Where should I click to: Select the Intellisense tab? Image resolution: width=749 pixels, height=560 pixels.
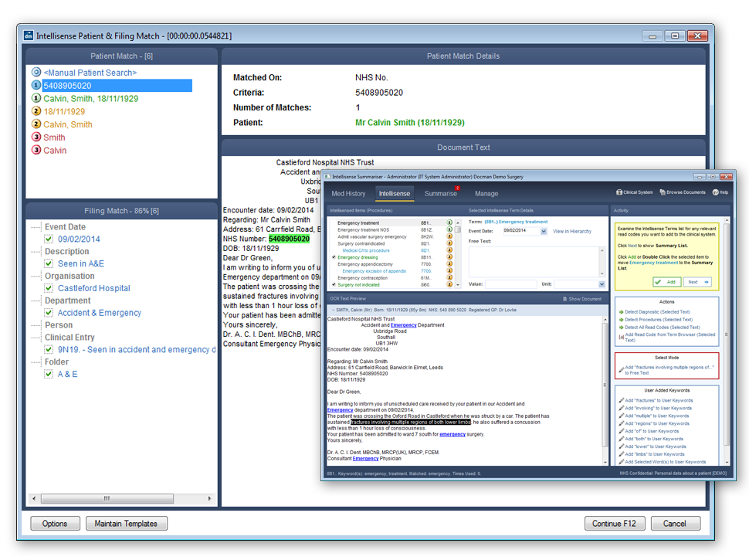point(395,194)
